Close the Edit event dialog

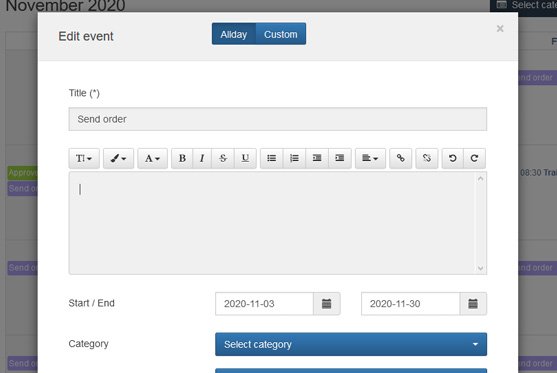500,28
